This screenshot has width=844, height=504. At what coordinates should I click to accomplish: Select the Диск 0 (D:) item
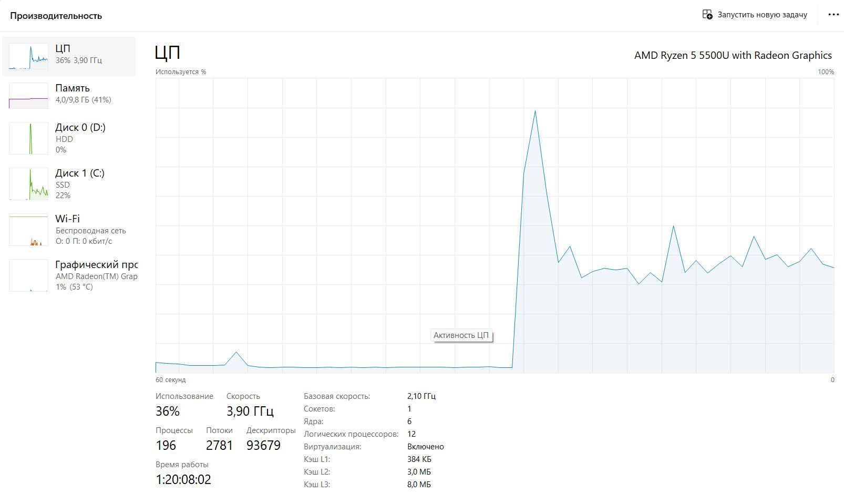(69, 138)
